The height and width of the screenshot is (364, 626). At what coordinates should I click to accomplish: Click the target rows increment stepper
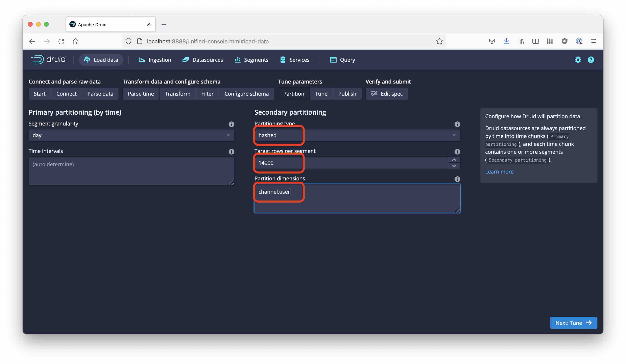pos(454,159)
